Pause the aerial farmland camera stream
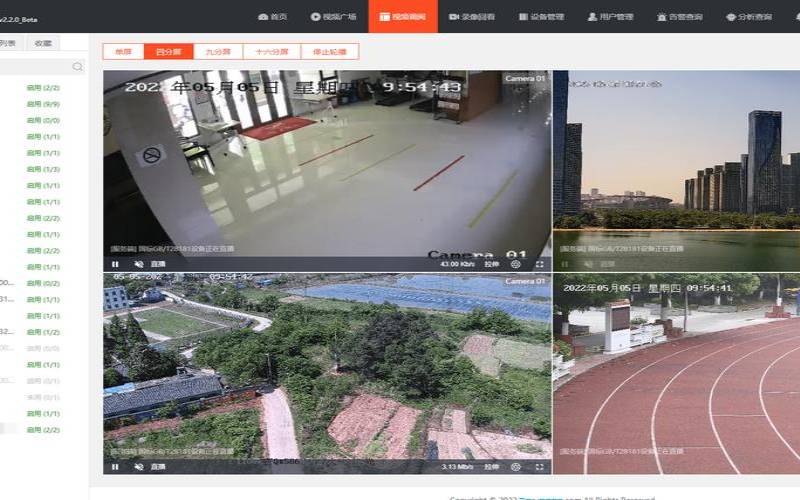The image size is (800, 500). click(115, 467)
